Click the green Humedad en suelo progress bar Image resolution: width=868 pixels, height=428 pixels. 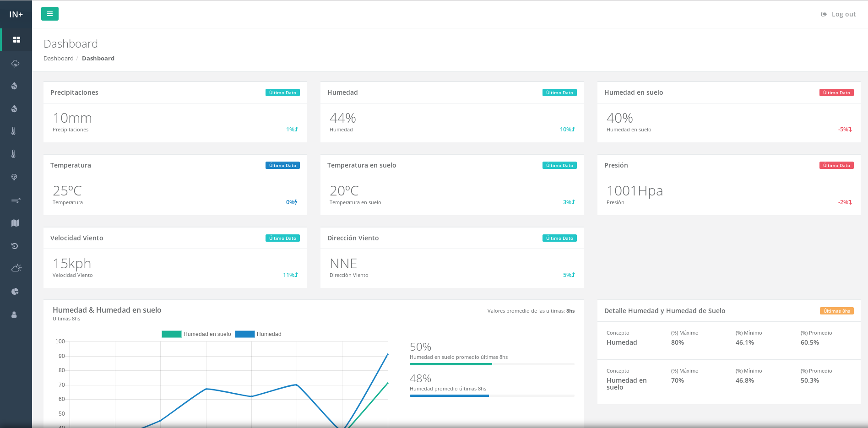(450, 364)
